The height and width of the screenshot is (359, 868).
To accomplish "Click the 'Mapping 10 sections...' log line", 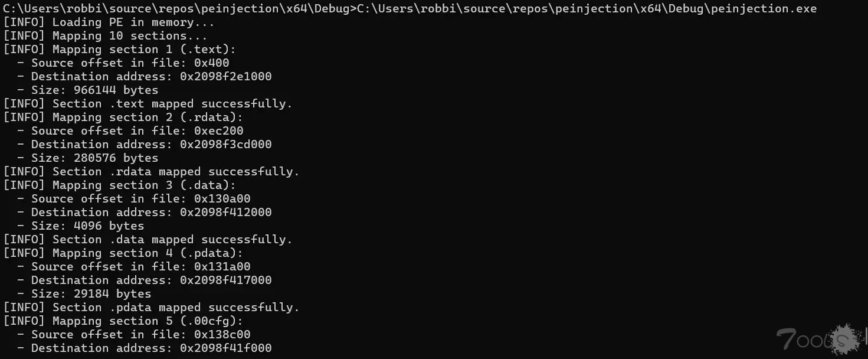I will click(105, 36).
